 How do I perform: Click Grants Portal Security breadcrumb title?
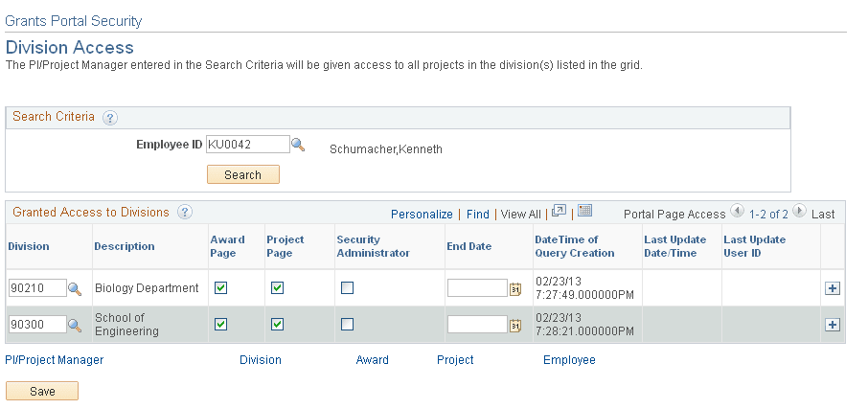tap(74, 21)
